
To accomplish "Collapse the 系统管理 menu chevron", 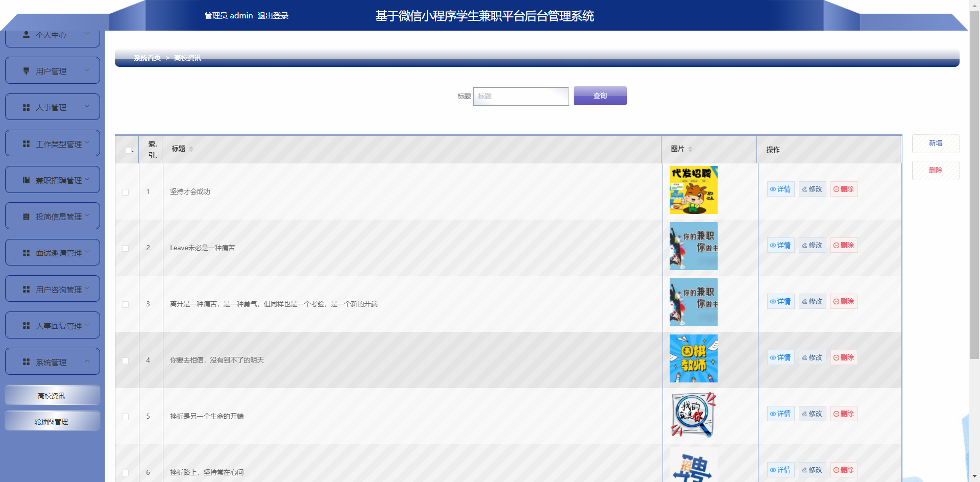I will tap(87, 361).
